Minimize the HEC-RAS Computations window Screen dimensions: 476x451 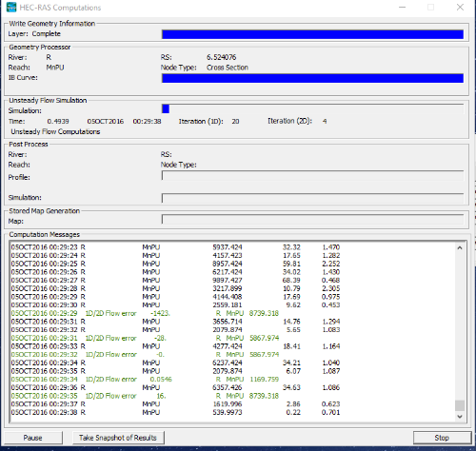(x=403, y=7)
